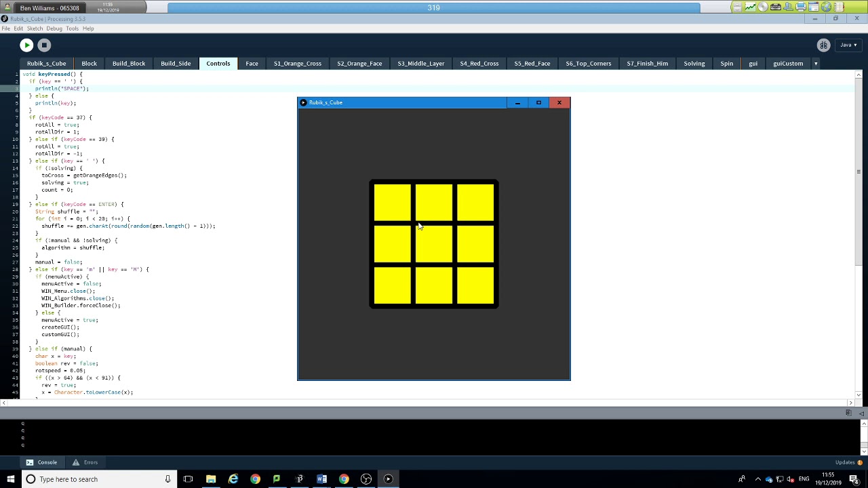Select the Face tab
The width and height of the screenshot is (868, 488).
tap(252, 64)
